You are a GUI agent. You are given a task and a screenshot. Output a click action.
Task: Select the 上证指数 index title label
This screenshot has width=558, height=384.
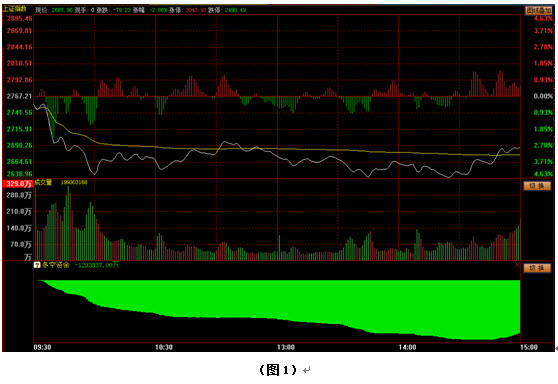click(x=15, y=9)
